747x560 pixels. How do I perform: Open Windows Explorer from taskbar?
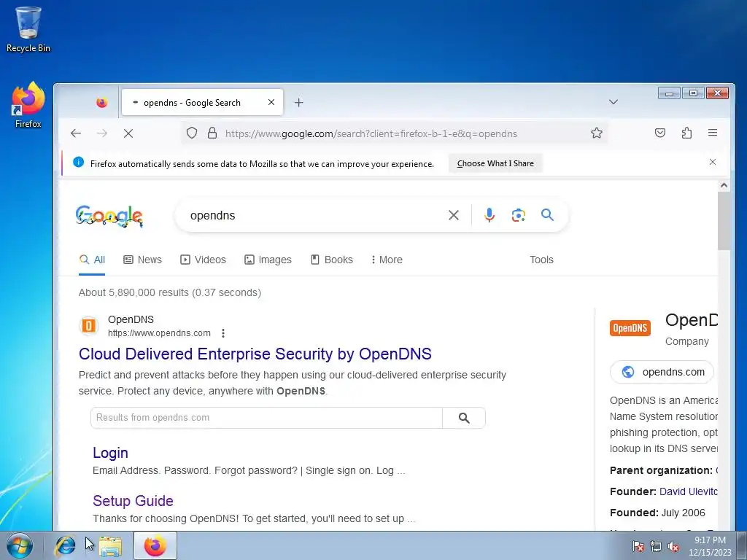pyautogui.click(x=110, y=546)
